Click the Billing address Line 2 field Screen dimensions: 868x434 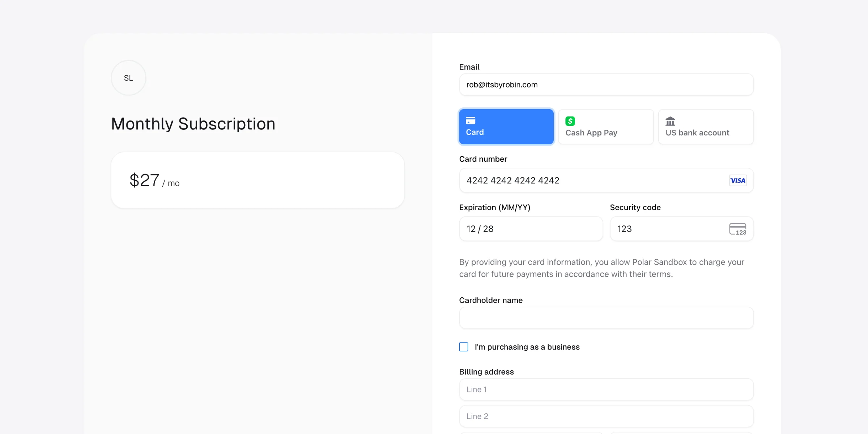[606, 416]
